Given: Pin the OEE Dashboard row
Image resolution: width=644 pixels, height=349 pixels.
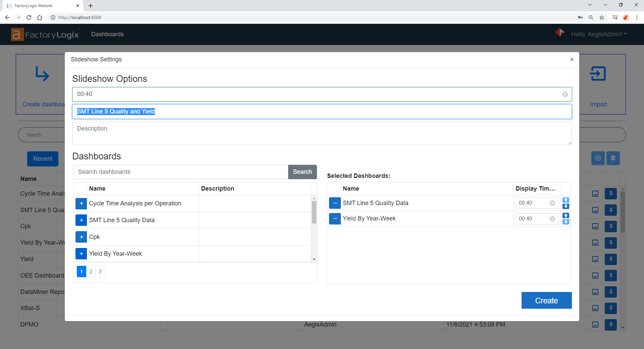Looking at the screenshot, I should pyautogui.click(x=611, y=276).
